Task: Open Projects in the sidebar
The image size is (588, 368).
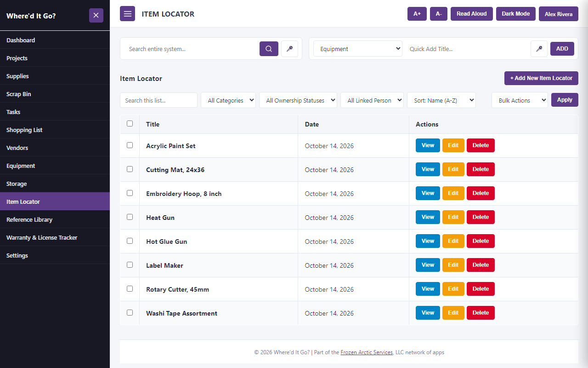Action: point(55,58)
